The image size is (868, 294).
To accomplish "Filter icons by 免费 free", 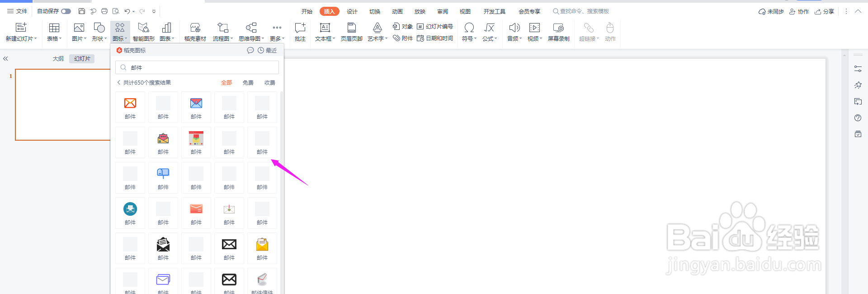I will click(x=248, y=83).
